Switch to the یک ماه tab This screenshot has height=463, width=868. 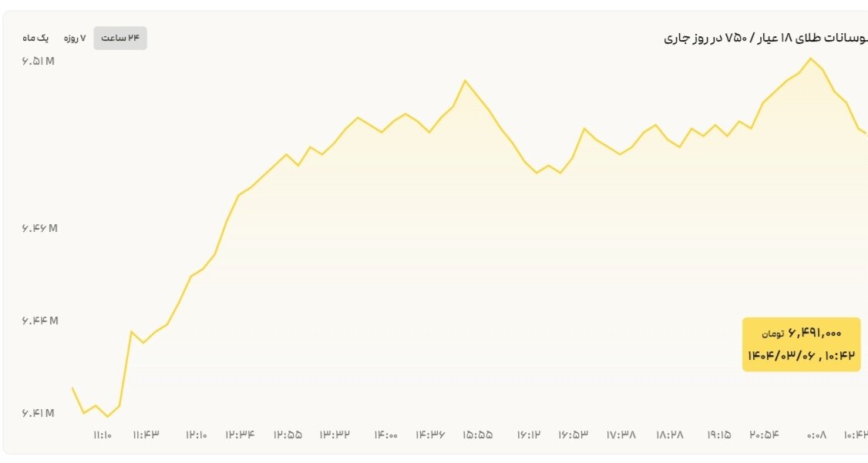tap(35, 38)
